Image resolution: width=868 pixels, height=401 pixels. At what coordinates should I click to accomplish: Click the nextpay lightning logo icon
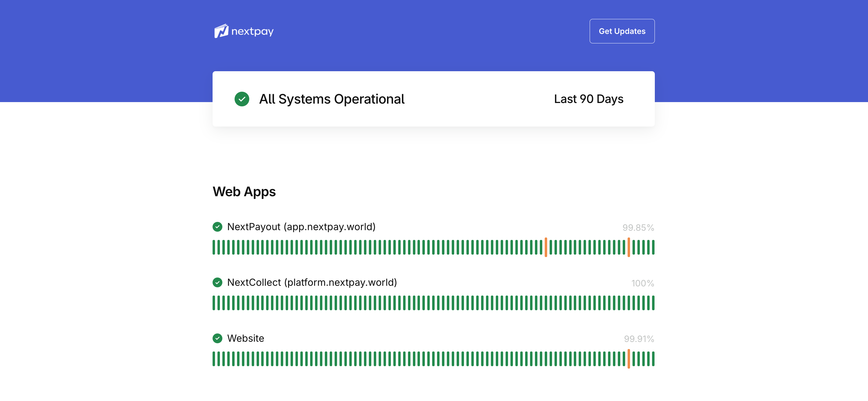(221, 31)
